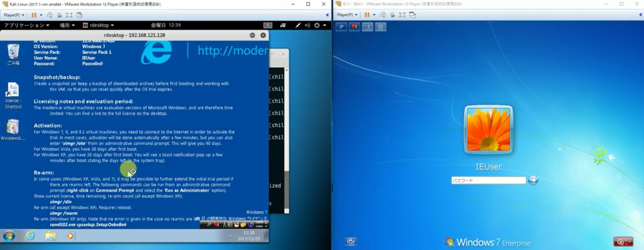
Task: Click IME pad icon in rdesktop language bar
Action: coord(236,224)
